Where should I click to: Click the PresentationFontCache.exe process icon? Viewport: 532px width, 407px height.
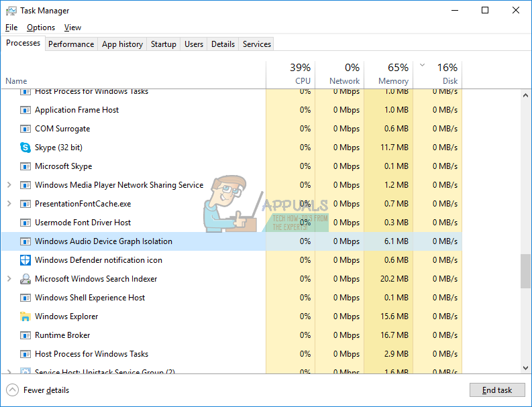25,204
